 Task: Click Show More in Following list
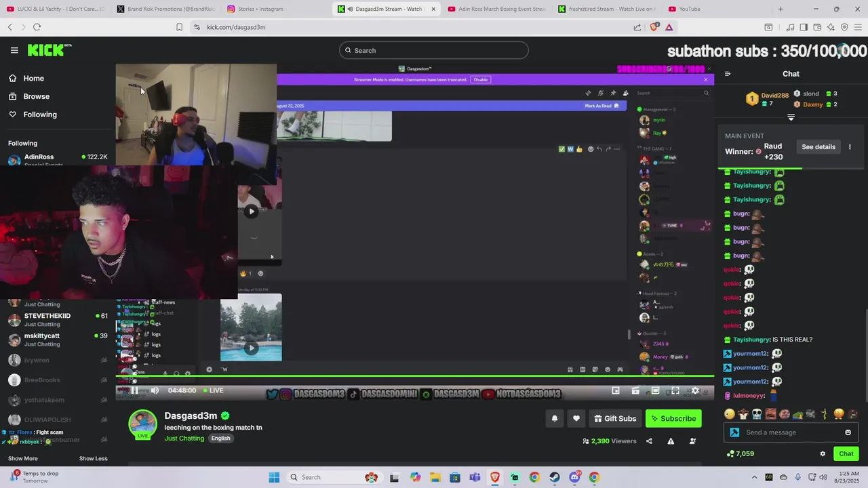coord(22,459)
